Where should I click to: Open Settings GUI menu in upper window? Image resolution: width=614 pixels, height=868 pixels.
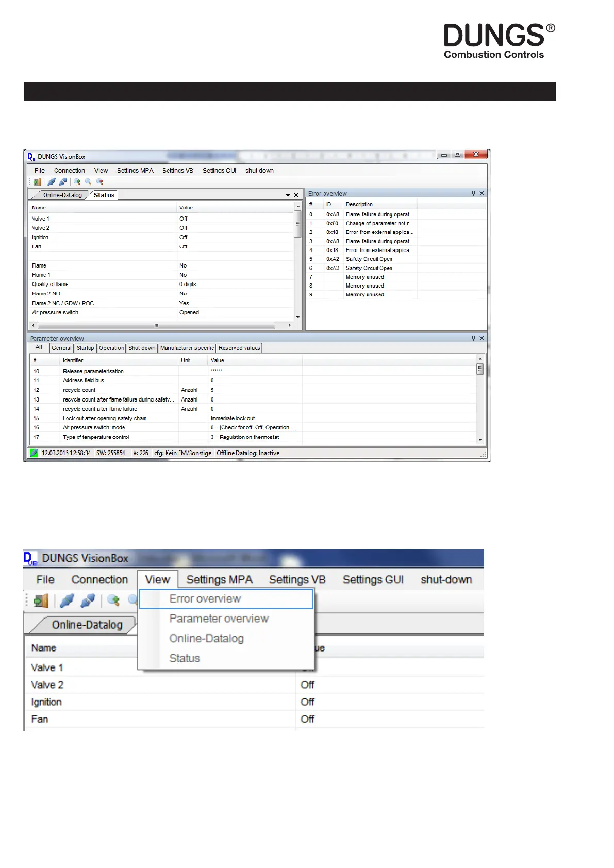pyautogui.click(x=219, y=171)
